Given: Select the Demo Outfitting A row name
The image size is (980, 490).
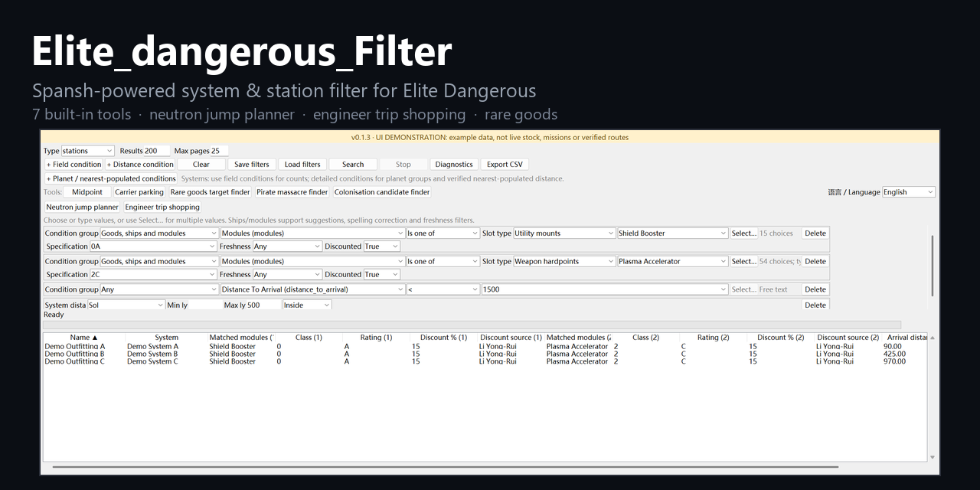Looking at the screenshot, I should pos(74,346).
